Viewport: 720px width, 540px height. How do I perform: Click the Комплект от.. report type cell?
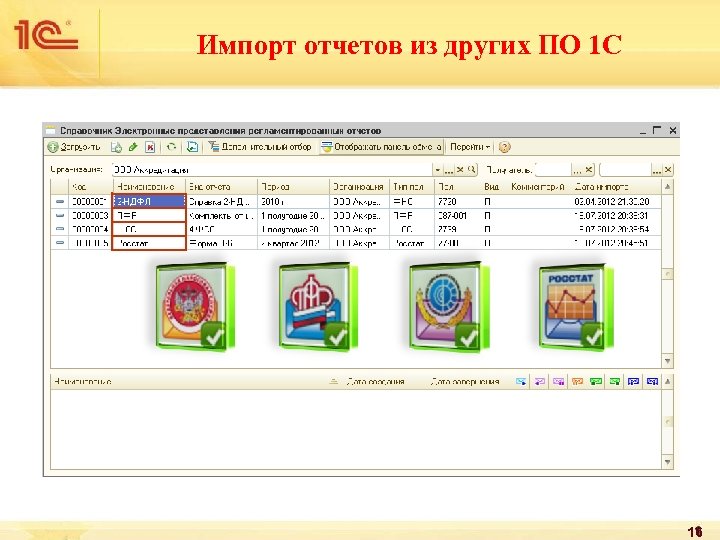pos(222,215)
